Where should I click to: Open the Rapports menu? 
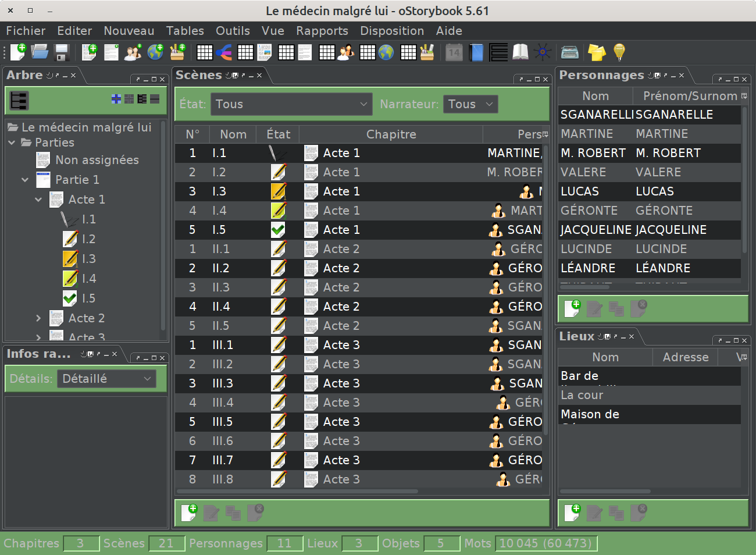pos(322,31)
